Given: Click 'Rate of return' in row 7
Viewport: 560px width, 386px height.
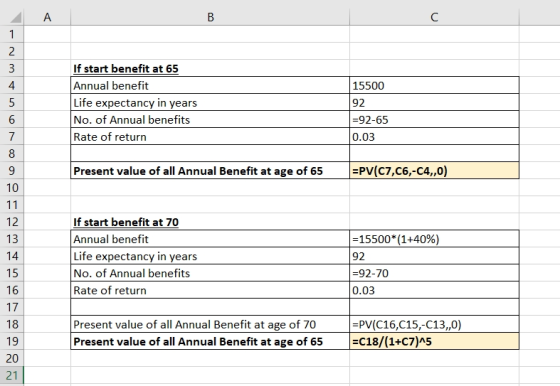Looking at the screenshot, I should pyautogui.click(x=110, y=137).
